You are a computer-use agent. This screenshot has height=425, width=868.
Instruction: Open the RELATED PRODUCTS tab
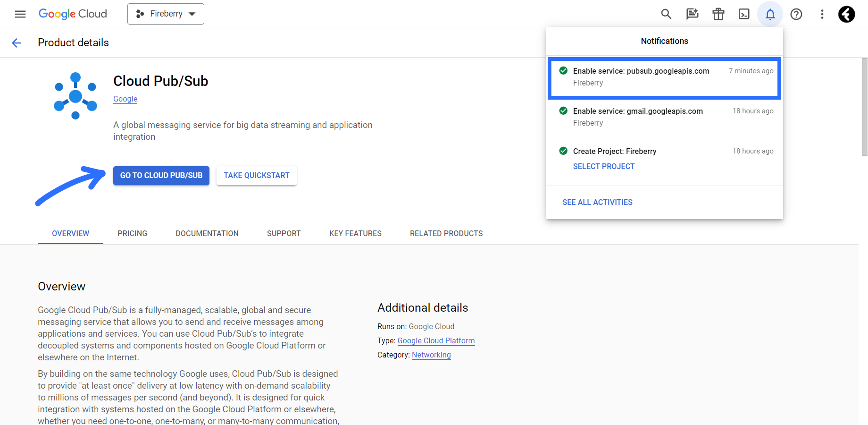point(446,233)
